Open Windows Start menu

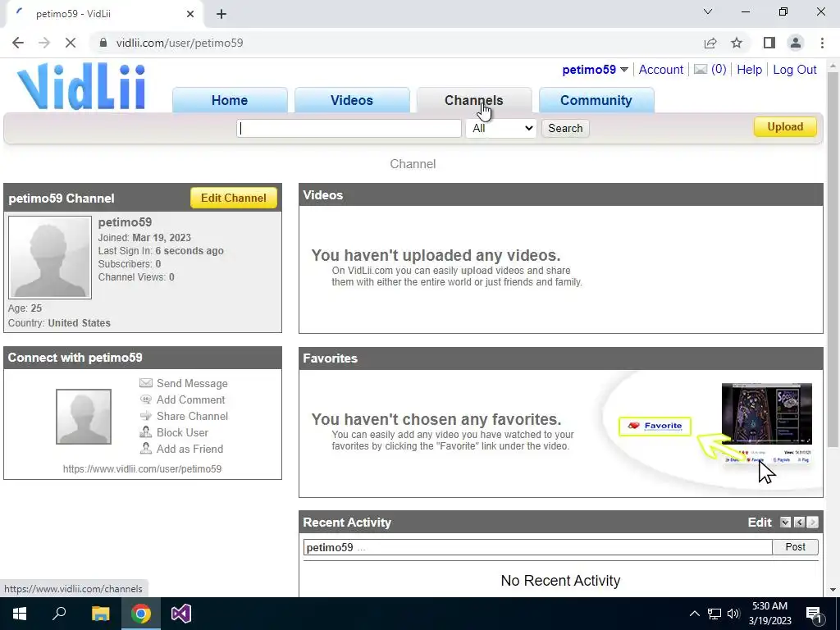coord(20,614)
